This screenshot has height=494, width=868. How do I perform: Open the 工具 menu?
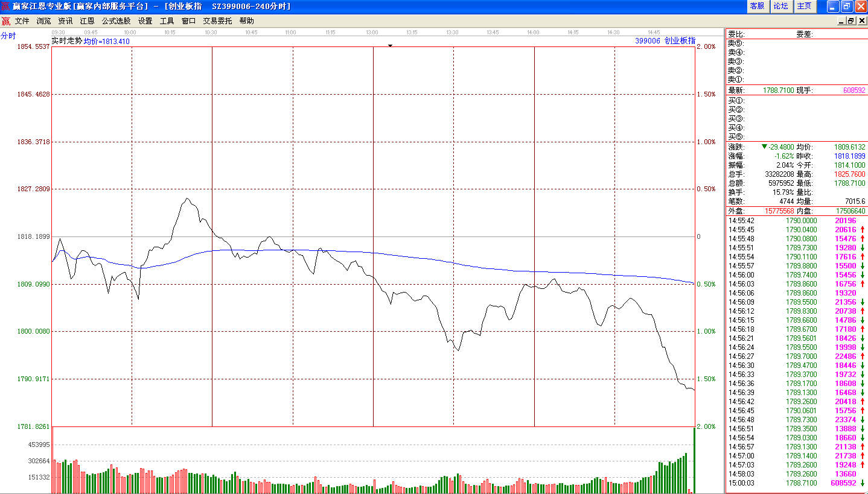click(x=167, y=21)
